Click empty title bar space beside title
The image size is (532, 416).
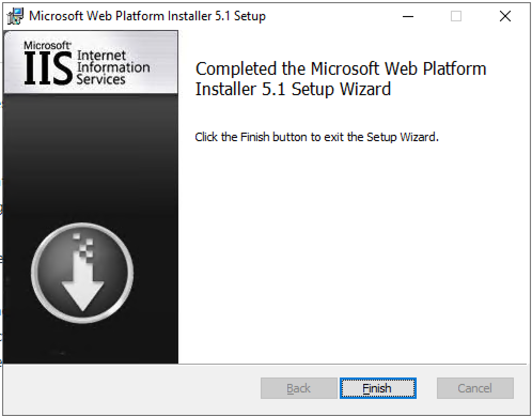(x=331, y=16)
